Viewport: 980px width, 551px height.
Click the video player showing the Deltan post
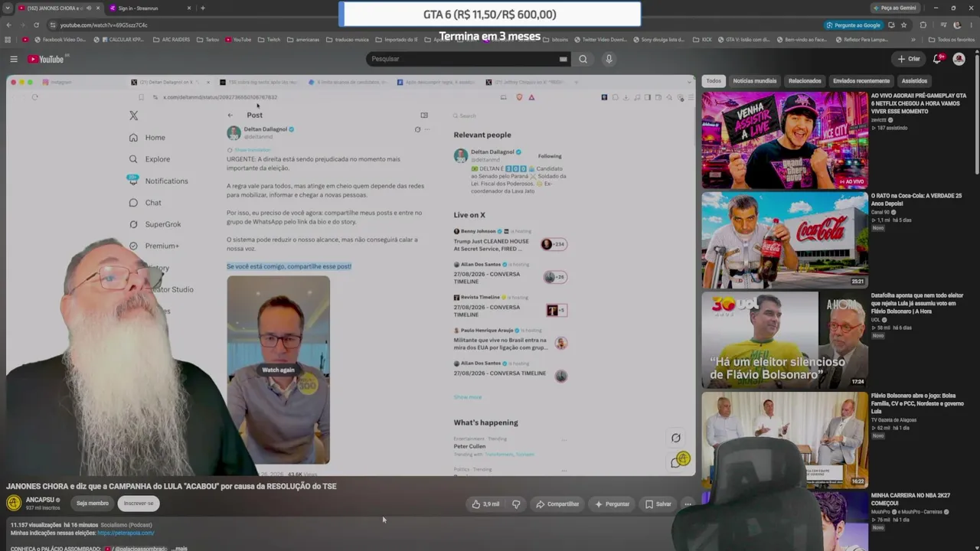pyautogui.click(x=351, y=275)
